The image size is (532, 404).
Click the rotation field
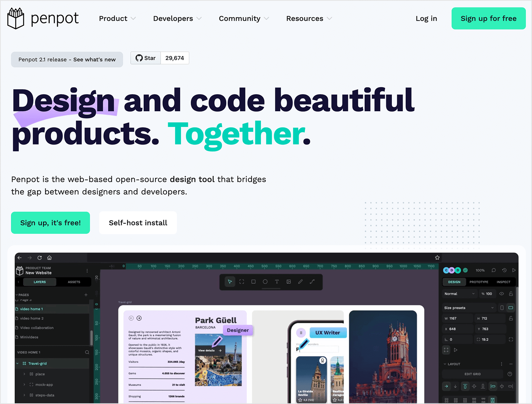click(x=458, y=340)
